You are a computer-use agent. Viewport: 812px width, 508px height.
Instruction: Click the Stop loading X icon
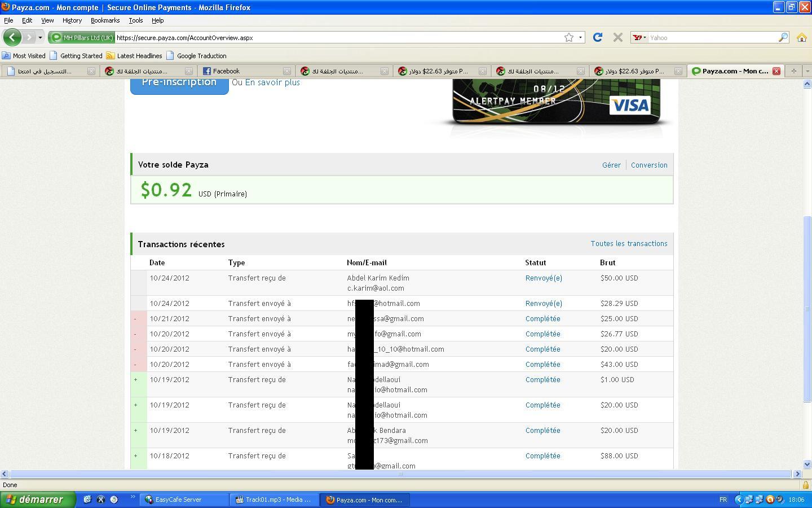[x=618, y=37]
